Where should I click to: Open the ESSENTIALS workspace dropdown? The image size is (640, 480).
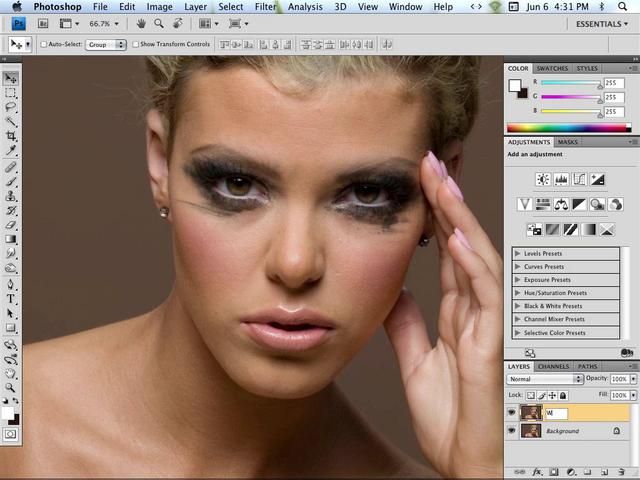point(602,24)
